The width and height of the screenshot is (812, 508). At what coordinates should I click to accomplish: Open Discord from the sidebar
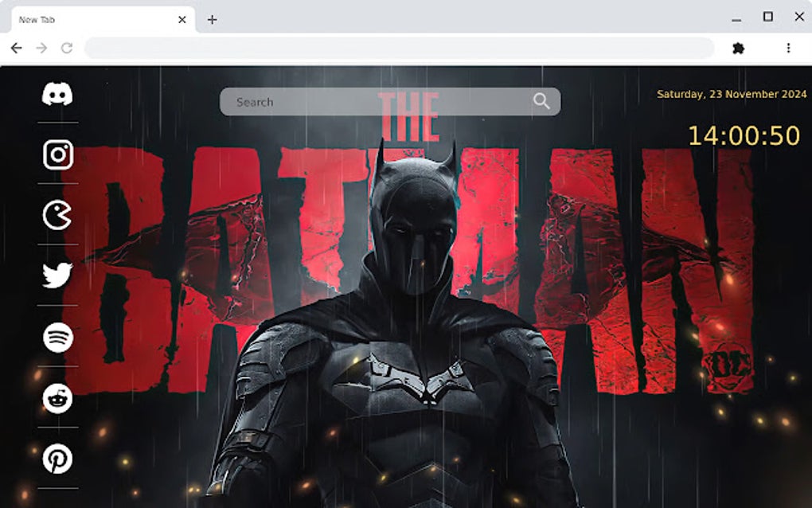56,94
